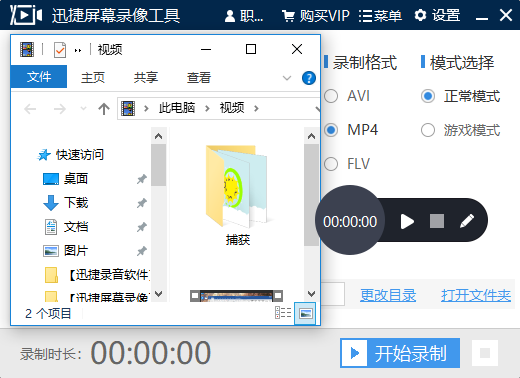
Task: Open 图片 in the navigation pane
Action: tap(65, 251)
